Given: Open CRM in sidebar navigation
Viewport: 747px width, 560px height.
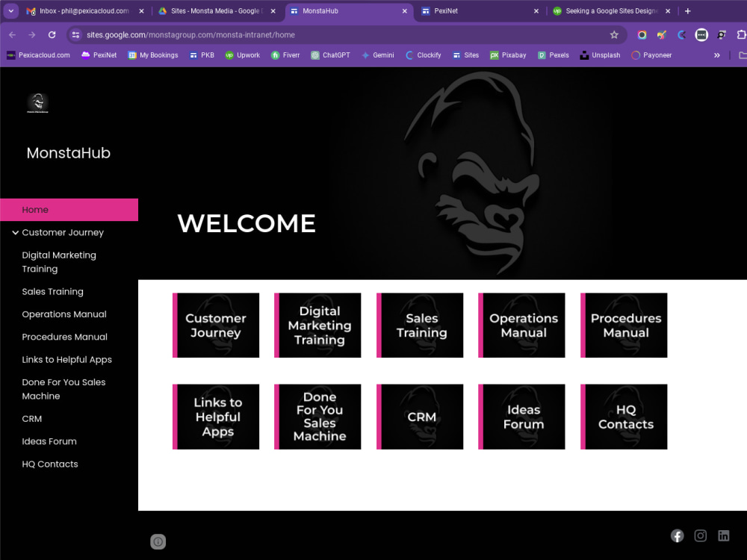Looking at the screenshot, I should point(32,419).
